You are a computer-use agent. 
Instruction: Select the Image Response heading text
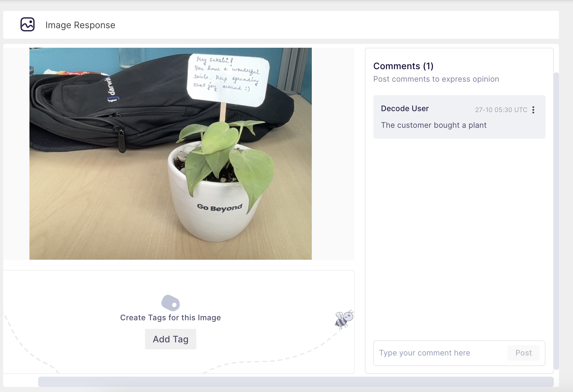80,25
